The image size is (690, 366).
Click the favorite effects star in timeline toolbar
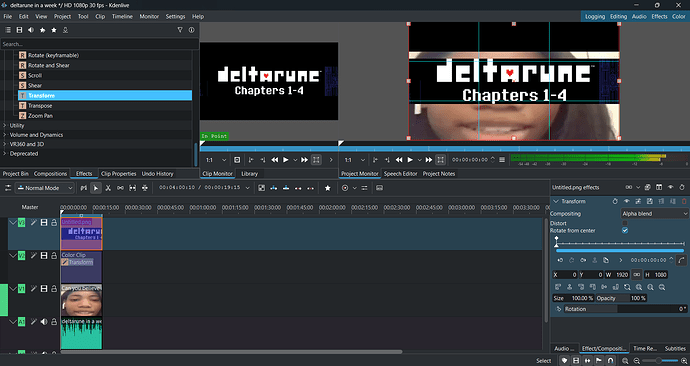327,188
